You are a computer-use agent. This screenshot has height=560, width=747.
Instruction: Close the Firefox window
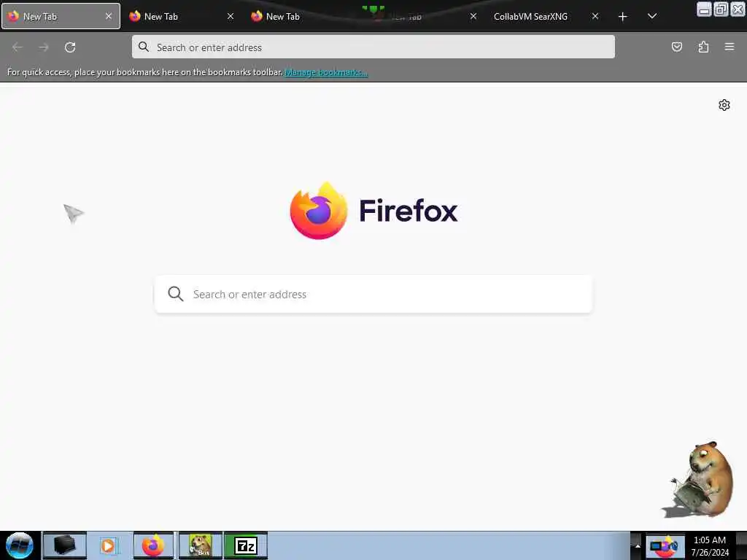[x=738, y=9]
